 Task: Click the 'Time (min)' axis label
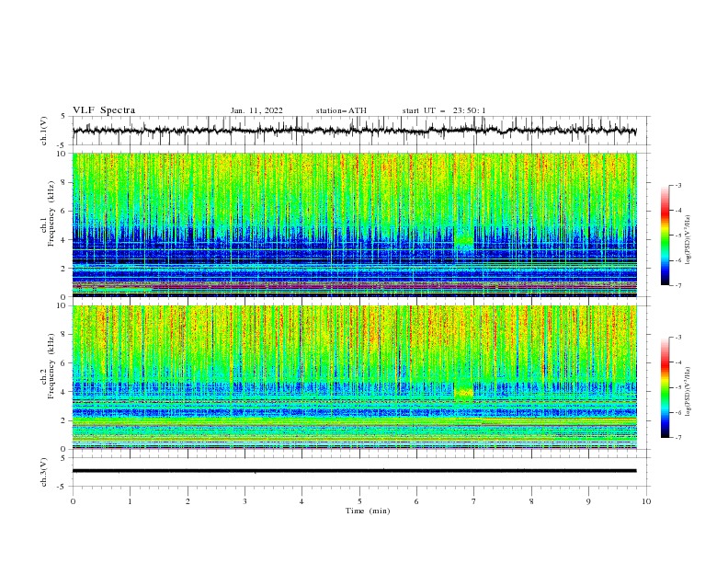(368, 511)
